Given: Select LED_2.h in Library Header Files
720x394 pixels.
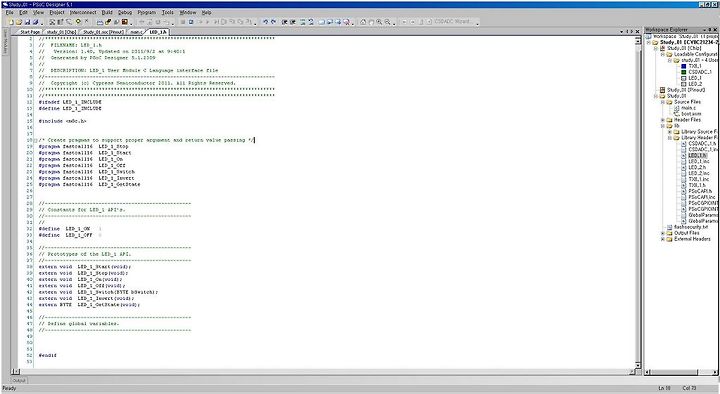Looking at the screenshot, I should 697,168.
